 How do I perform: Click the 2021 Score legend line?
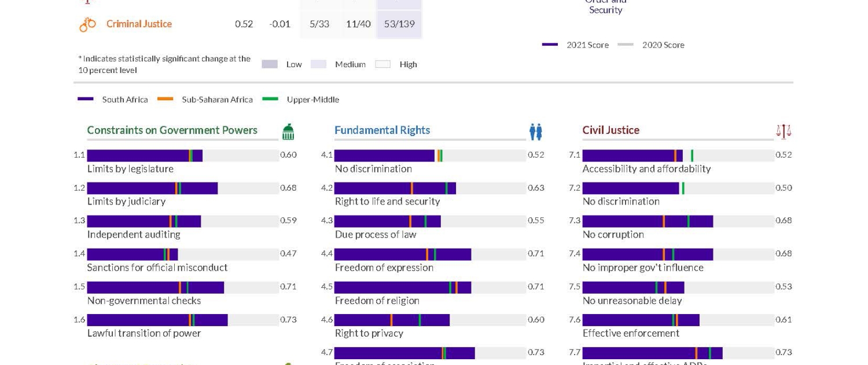(x=550, y=45)
